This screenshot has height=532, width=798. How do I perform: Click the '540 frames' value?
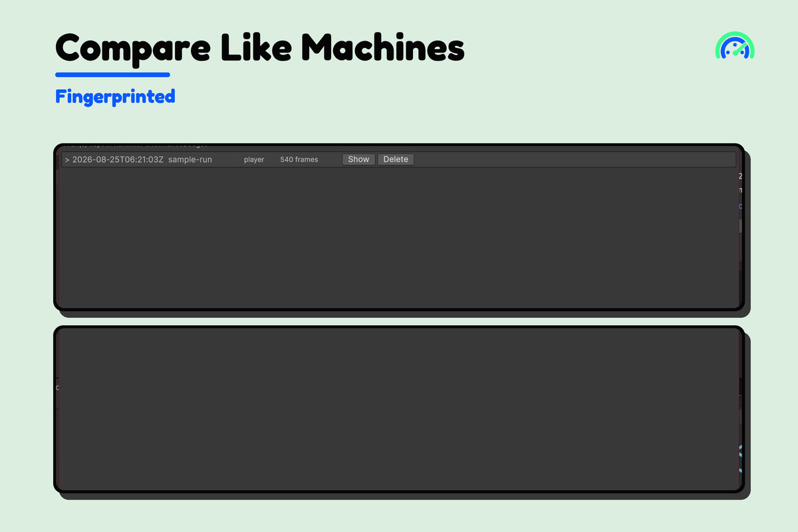pyautogui.click(x=299, y=160)
